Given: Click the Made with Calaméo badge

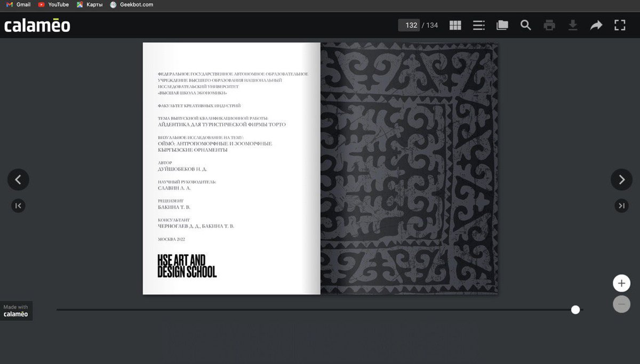Looking at the screenshot, I should (16, 311).
